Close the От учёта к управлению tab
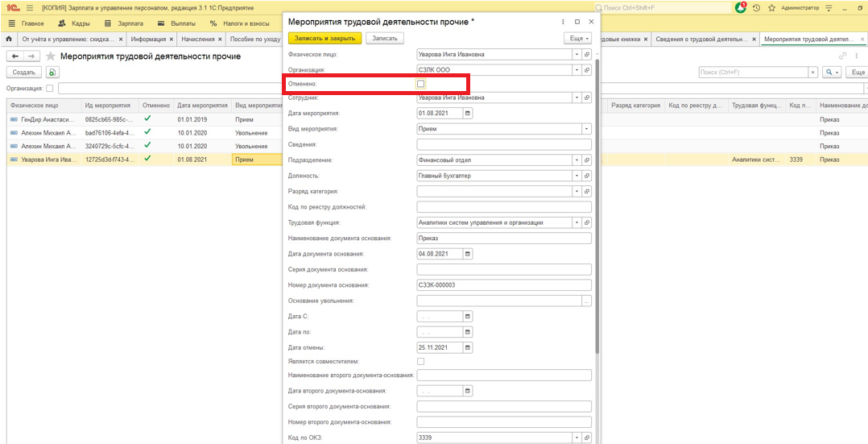868x444 pixels. [x=121, y=39]
